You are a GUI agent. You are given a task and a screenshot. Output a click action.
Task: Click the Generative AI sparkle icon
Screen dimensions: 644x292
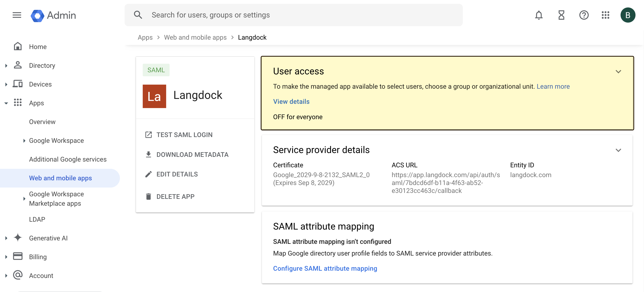coord(18,238)
